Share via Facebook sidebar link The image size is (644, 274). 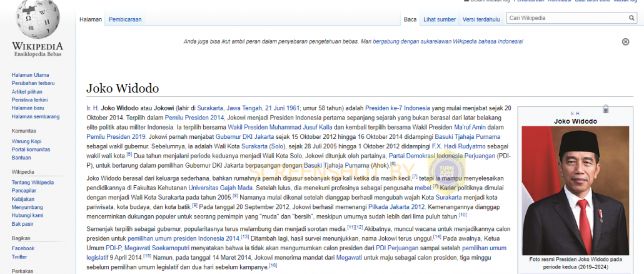pos(23,248)
